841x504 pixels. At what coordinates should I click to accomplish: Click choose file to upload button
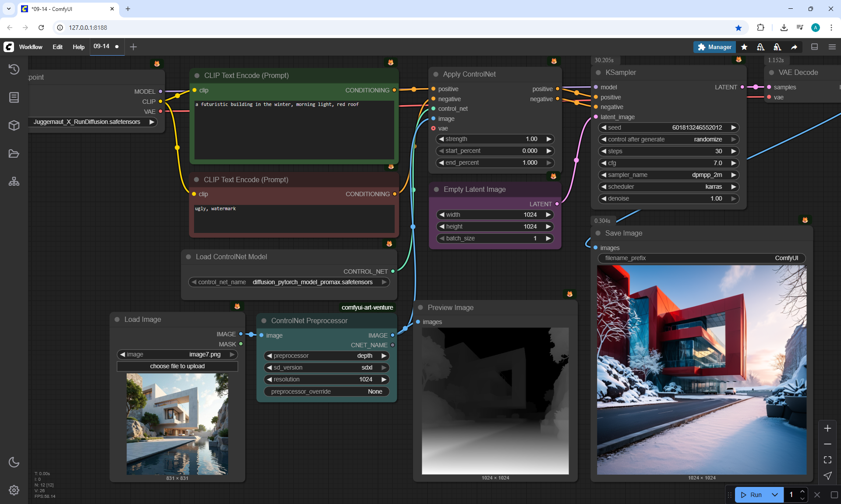pos(177,366)
